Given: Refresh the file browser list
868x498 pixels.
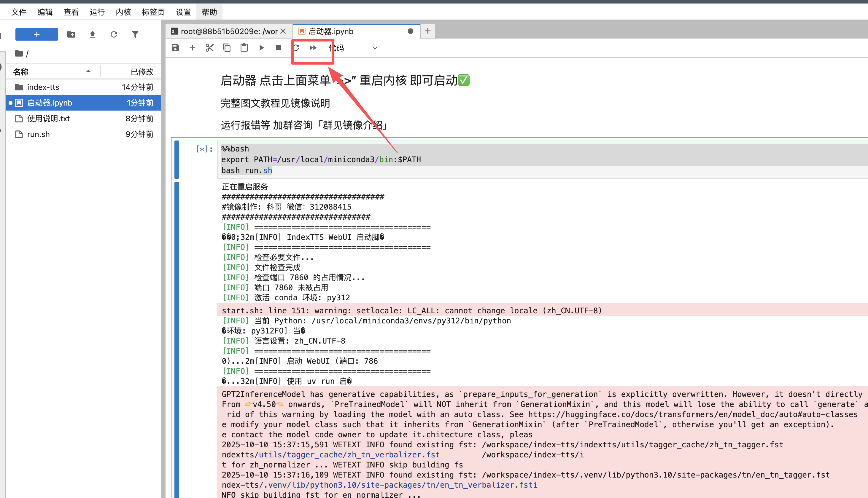Looking at the screenshot, I should 114,35.
